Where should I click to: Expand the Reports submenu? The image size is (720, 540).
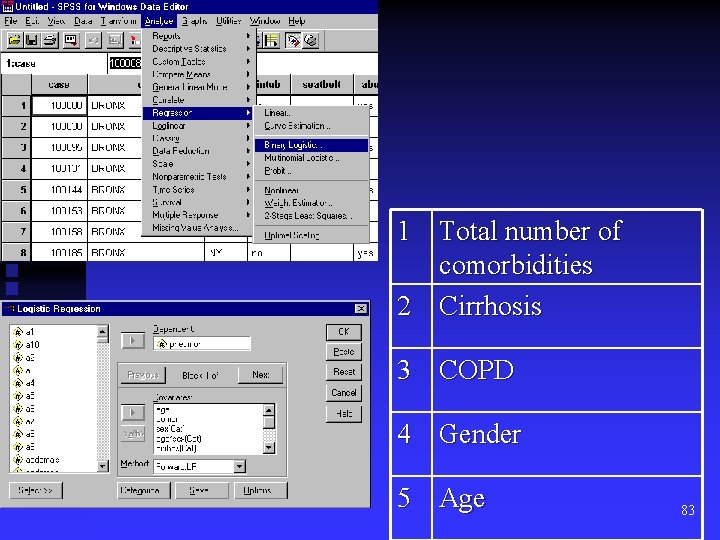point(197,36)
